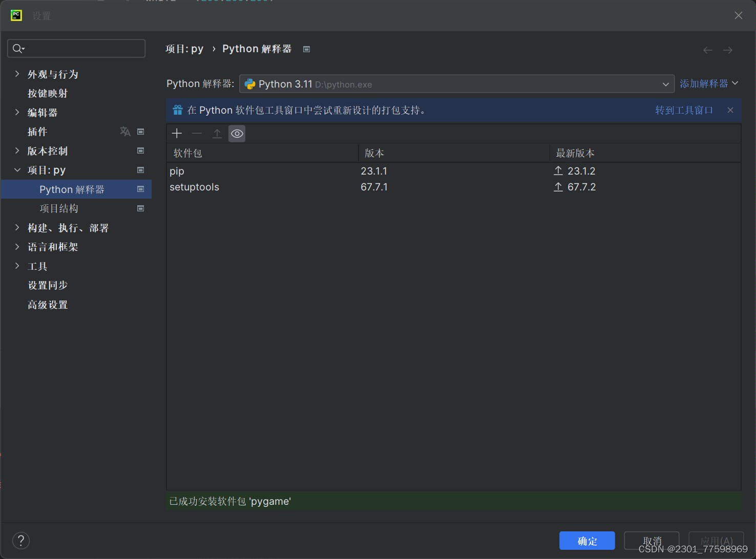The width and height of the screenshot is (756, 559).
Task: Select 插件 in the settings tree
Action: coord(37,132)
